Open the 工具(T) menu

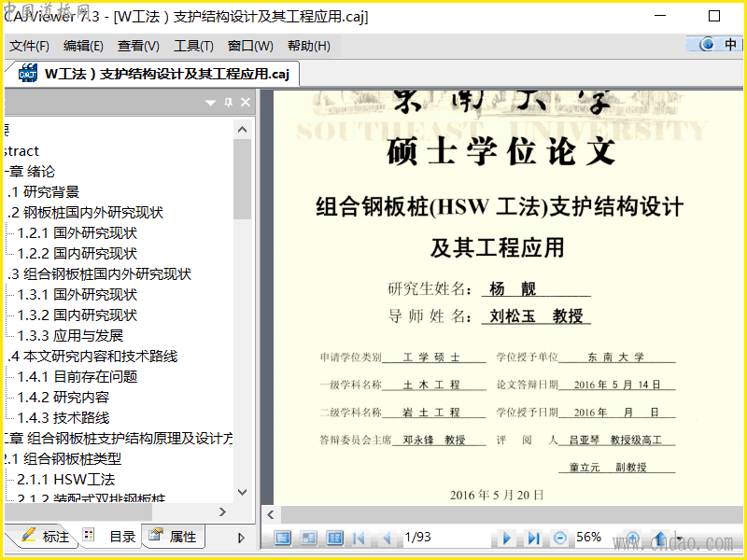click(193, 46)
